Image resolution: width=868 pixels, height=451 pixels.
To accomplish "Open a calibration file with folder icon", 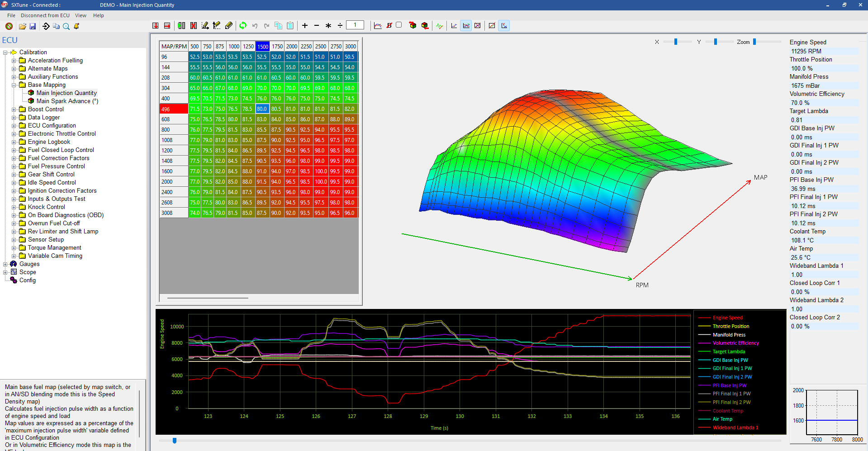I will pyautogui.click(x=22, y=26).
